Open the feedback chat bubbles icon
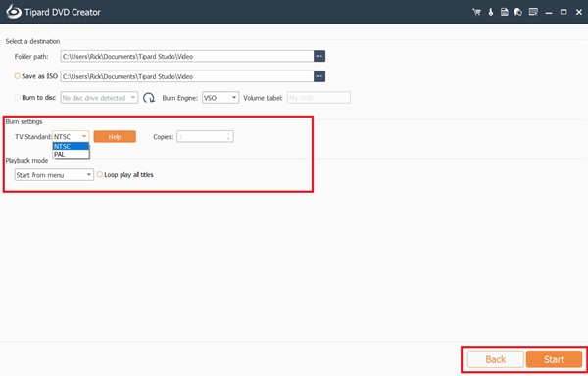 coord(518,12)
